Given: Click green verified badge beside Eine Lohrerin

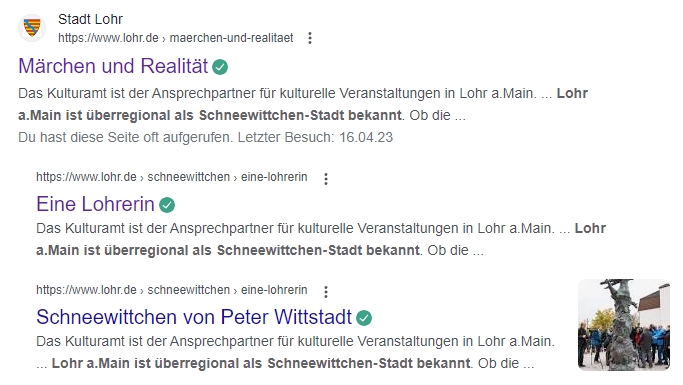Looking at the screenshot, I should [x=167, y=205].
